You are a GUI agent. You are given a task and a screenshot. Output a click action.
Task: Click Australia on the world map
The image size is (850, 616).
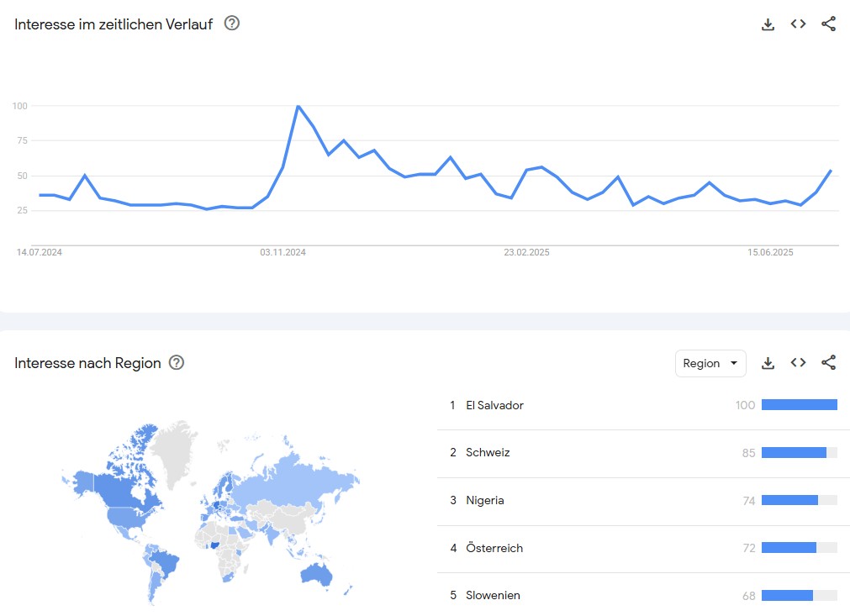(316, 574)
